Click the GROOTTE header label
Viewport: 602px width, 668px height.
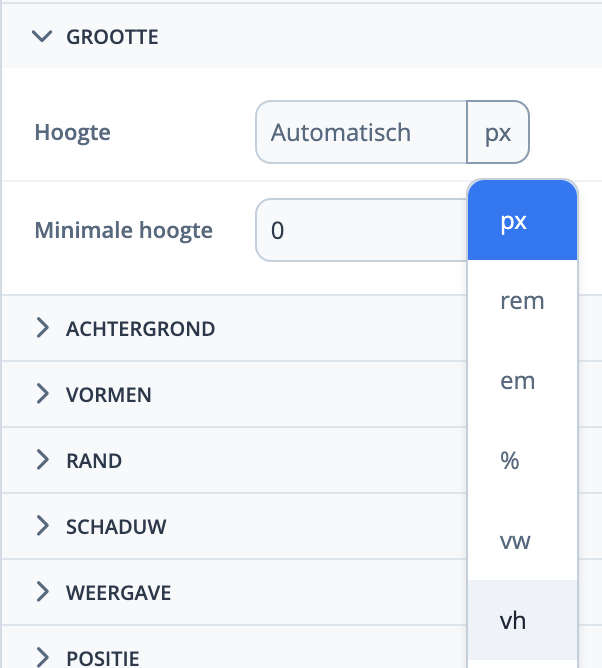[112, 37]
